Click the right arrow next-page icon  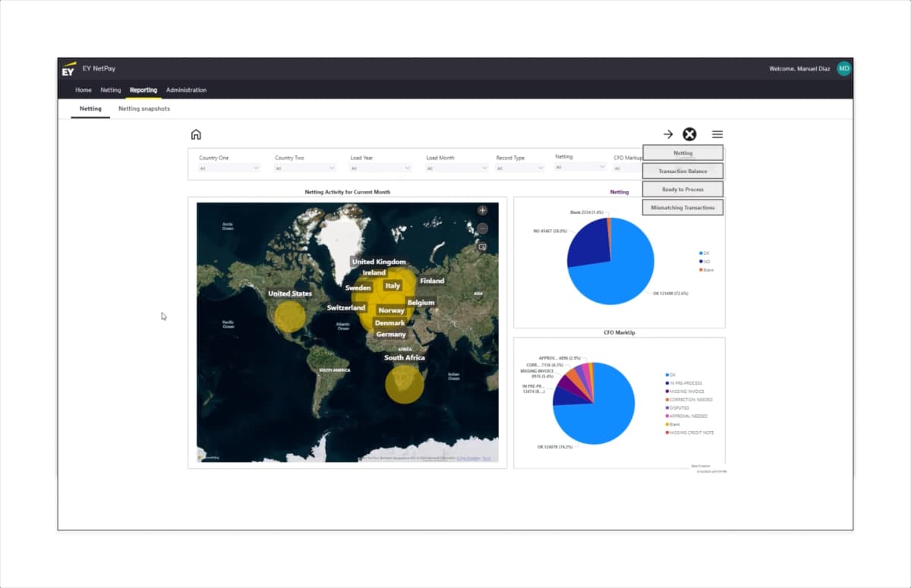[668, 134]
